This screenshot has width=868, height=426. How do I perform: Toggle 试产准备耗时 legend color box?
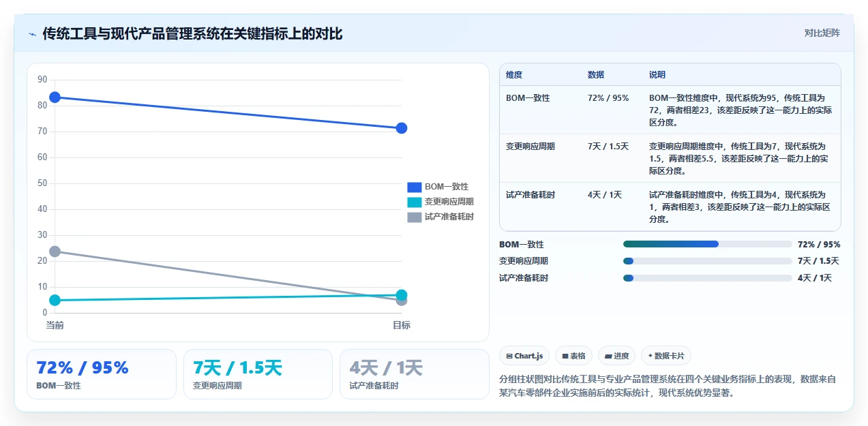(415, 217)
